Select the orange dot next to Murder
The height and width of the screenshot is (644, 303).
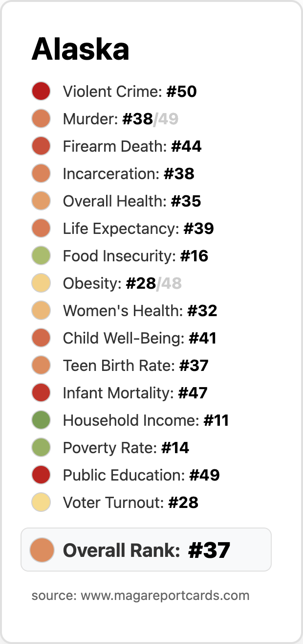click(x=42, y=119)
